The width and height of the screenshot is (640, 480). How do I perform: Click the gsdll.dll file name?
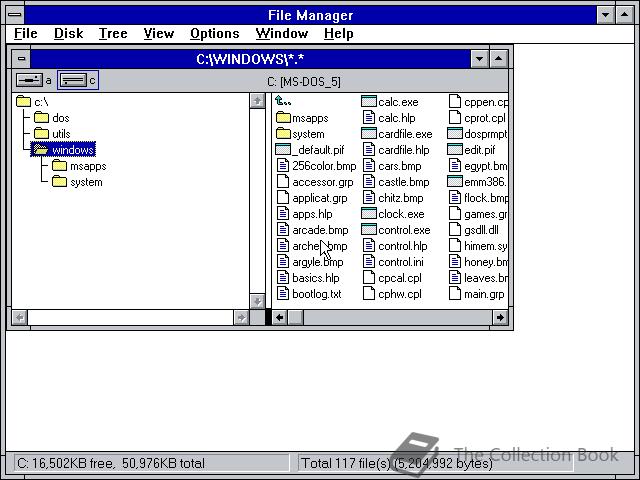coord(481,230)
